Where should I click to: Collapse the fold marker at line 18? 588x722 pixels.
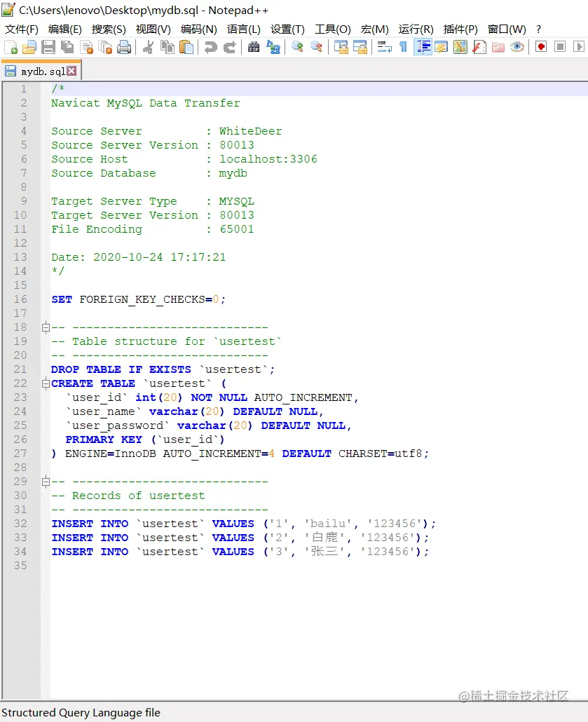[x=46, y=327]
